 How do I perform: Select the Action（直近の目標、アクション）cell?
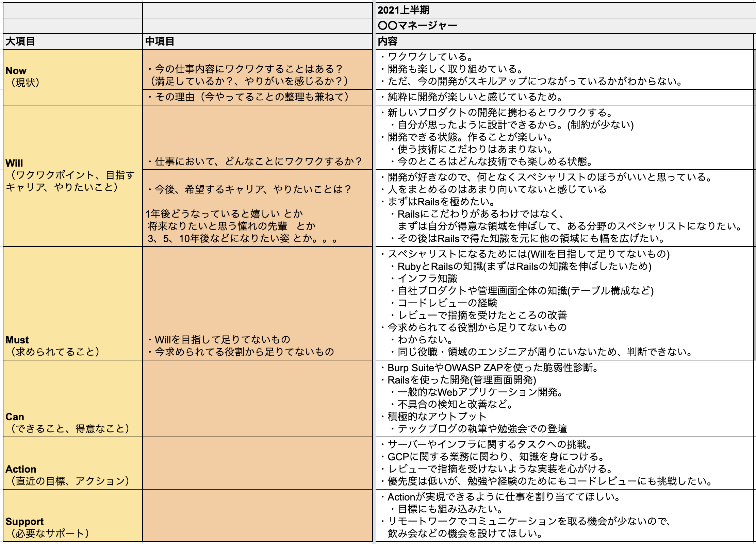tap(72, 463)
